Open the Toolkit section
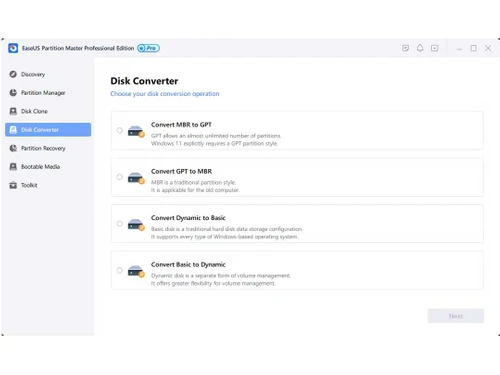The height and width of the screenshot is (375, 500). click(x=48, y=185)
